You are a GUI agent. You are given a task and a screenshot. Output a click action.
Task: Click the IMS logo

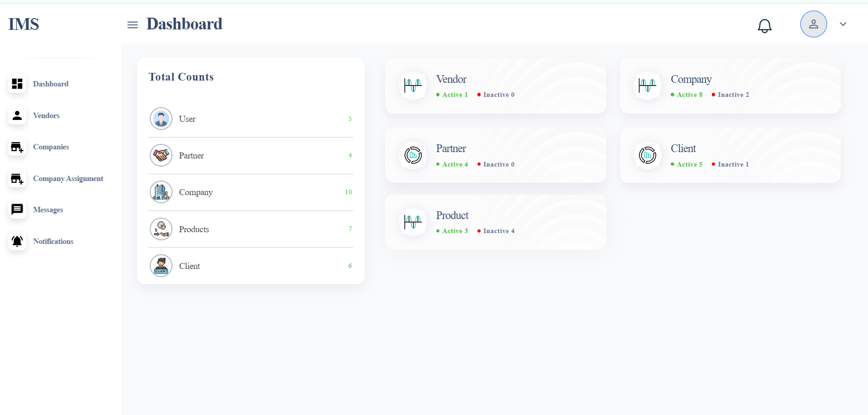[24, 24]
